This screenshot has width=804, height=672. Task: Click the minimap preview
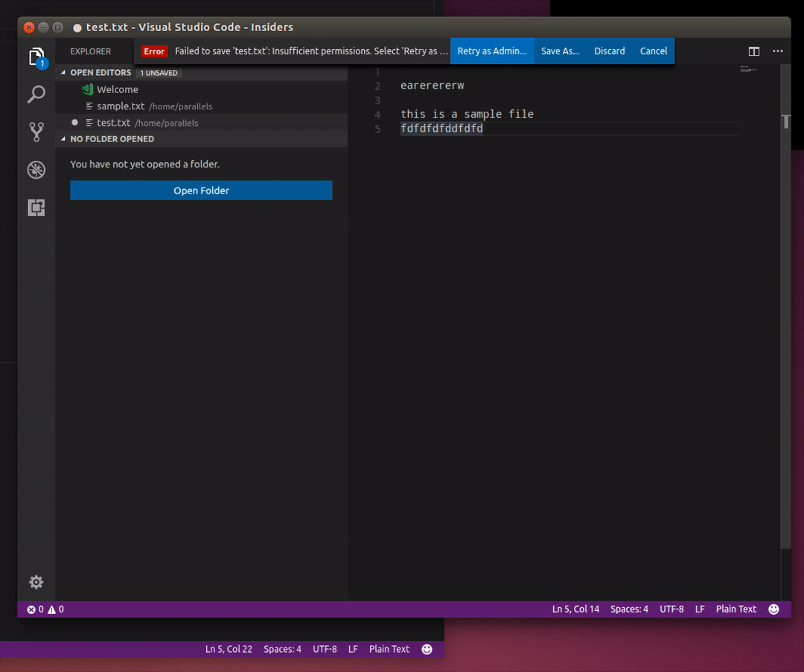point(748,68)
